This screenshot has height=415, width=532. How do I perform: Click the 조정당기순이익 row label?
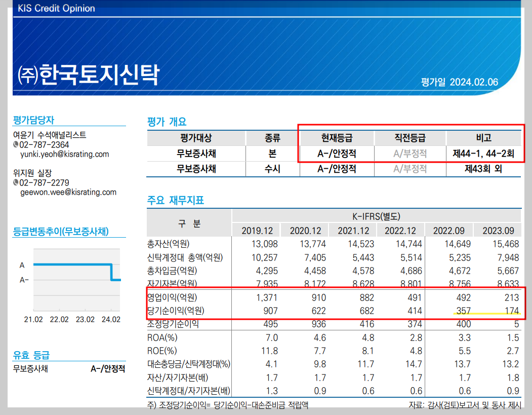pyautogui.click(x=173, y=324)
